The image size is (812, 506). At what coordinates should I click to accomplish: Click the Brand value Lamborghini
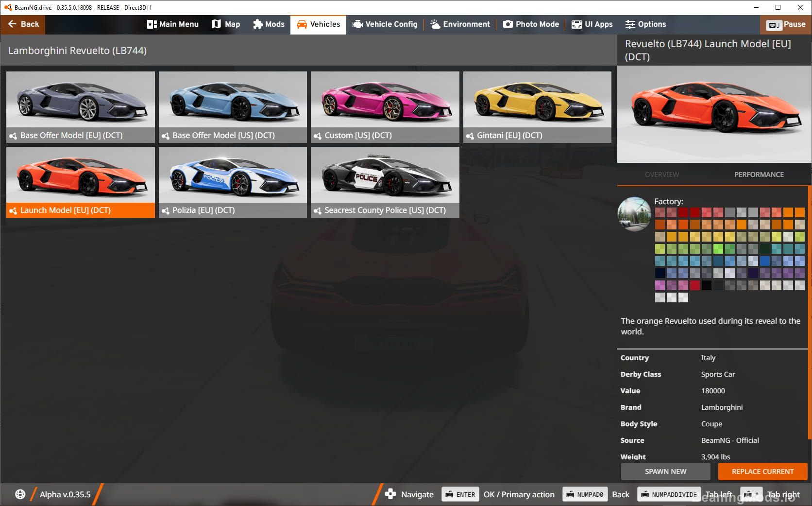coord(722,407)
